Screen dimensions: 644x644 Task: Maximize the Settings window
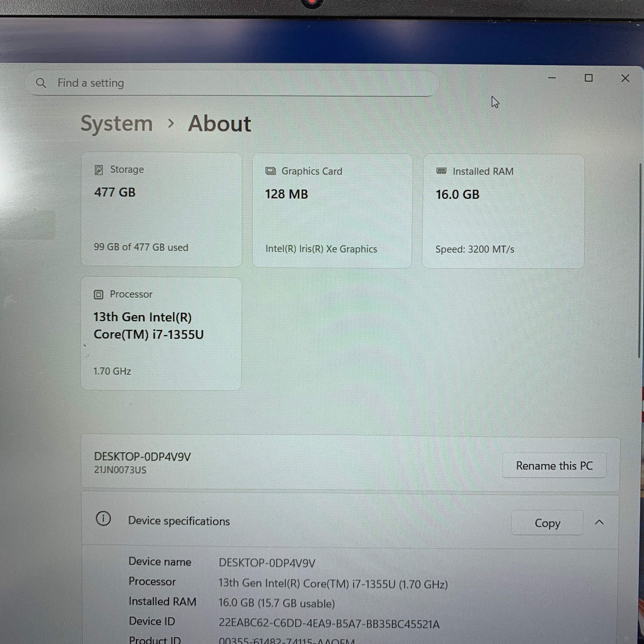[x=588, y=78]
